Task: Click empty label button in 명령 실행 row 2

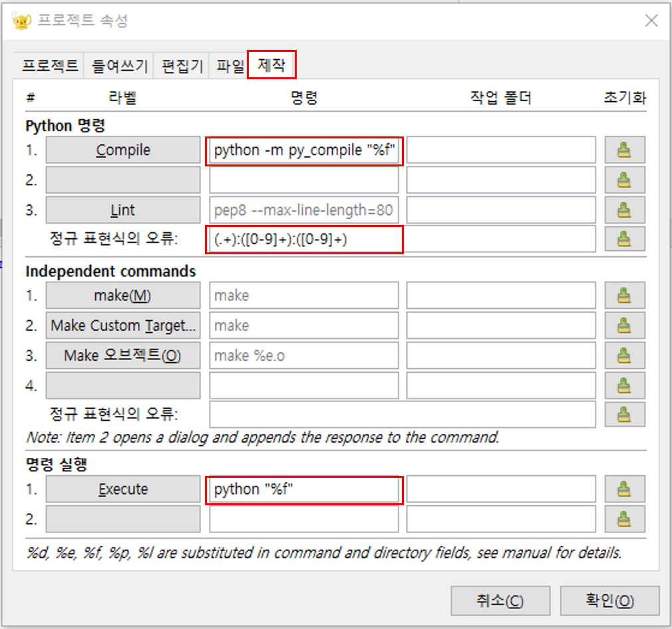Action: [123, 519]
